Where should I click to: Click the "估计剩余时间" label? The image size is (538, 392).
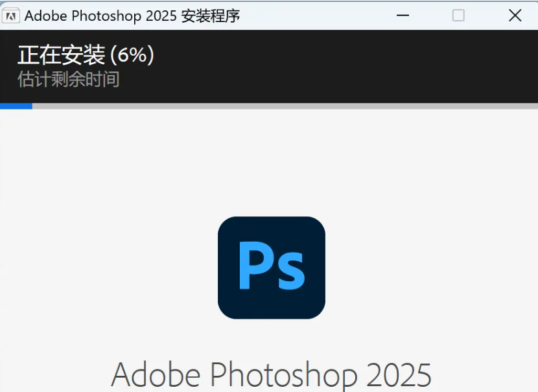coord(68,79)
